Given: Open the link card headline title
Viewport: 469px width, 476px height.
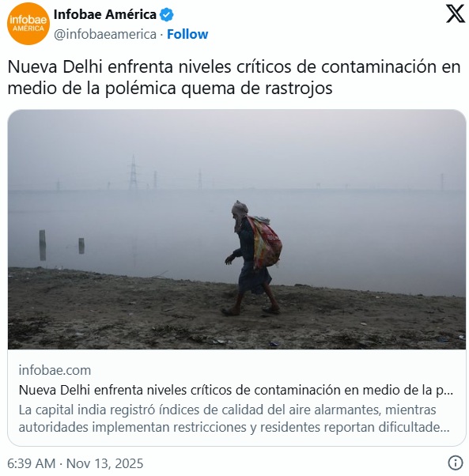Looking at the screenshot, I should coord(236,390).
